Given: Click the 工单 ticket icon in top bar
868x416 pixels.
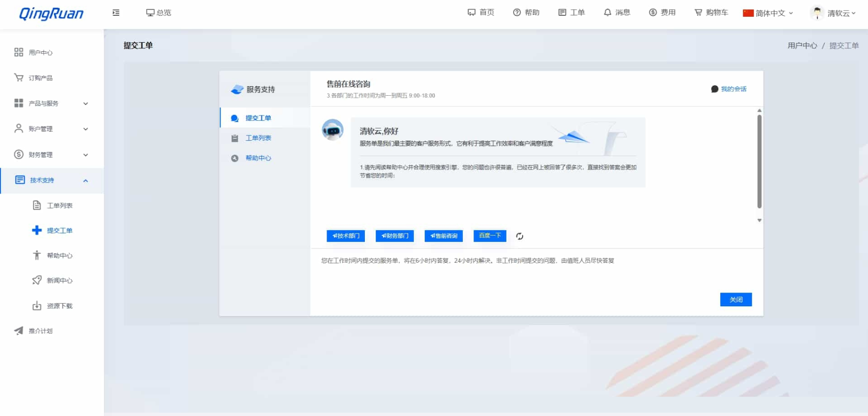Looking at the screenshot, I should [562, 12].
